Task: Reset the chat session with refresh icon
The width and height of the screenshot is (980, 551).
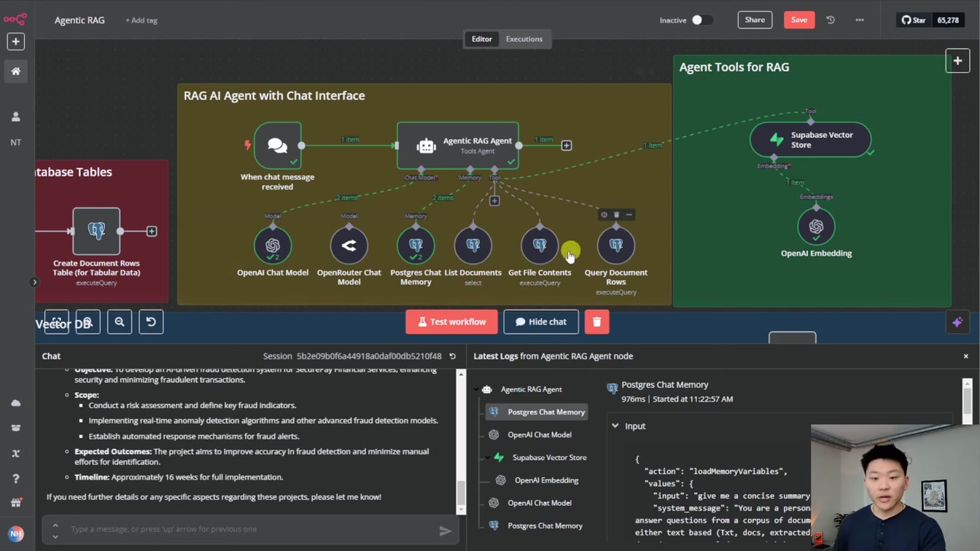Action: (x=452, y=356)
